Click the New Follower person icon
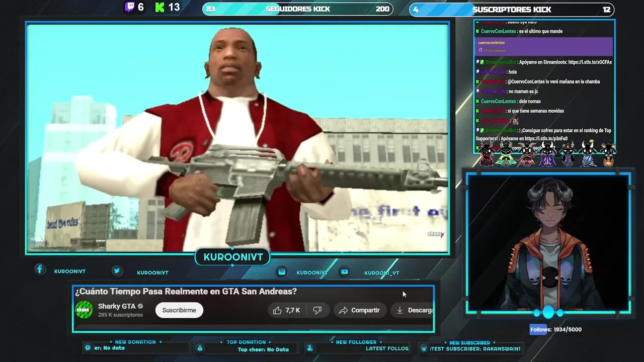This screenshot has height=362, width=644. tap(310, 348)
